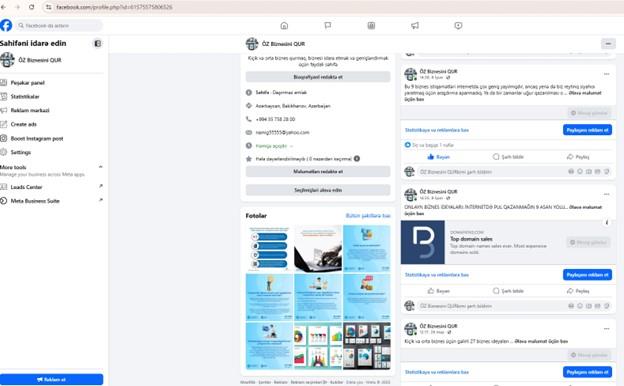Click the three-dots menu on first post
The width and height of the screenshot is (624, 386).
click(x=606, y=74)
